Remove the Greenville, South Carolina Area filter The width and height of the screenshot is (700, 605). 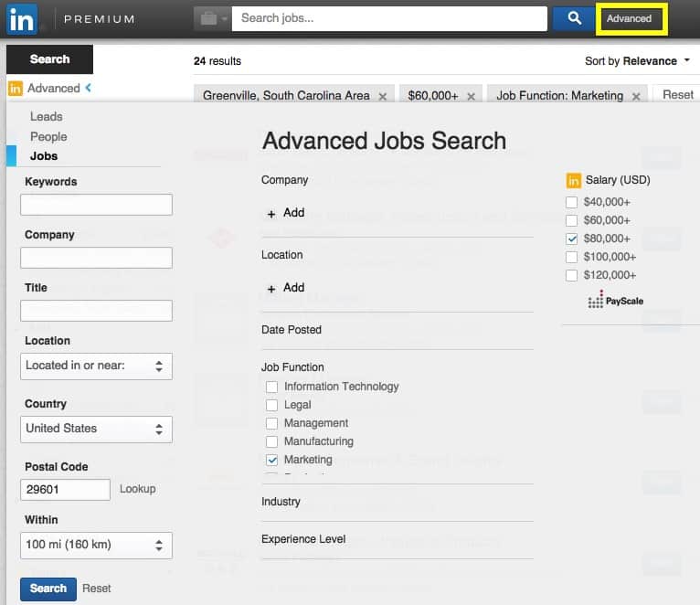(383, 97)
